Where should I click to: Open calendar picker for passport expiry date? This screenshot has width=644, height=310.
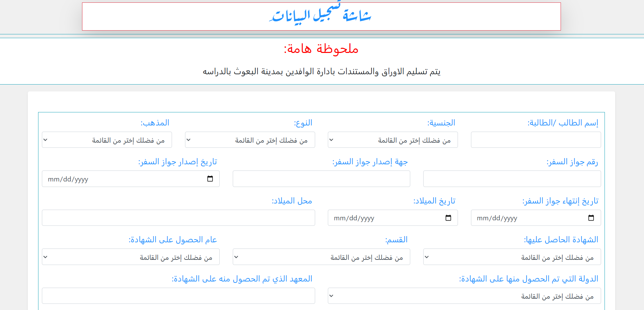(x=591, y=218)
